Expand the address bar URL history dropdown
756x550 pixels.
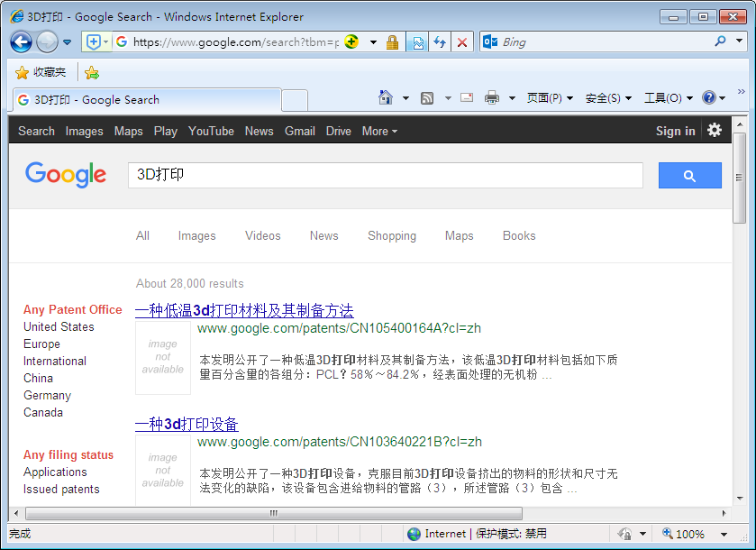point(373,42)
